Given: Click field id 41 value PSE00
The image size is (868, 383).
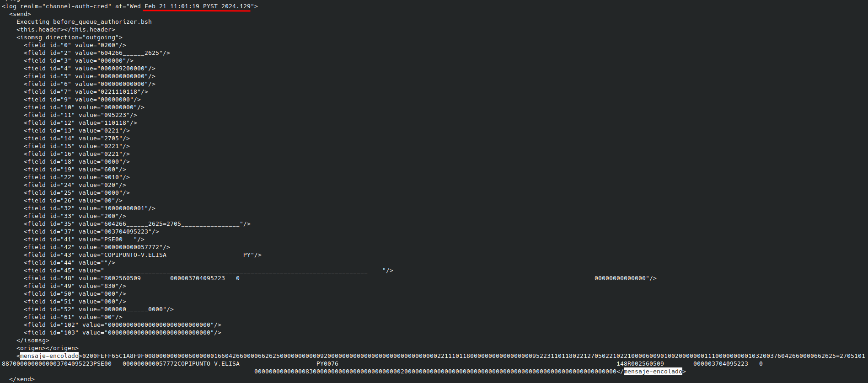Looking at the screenshot, I should [84, 239].
